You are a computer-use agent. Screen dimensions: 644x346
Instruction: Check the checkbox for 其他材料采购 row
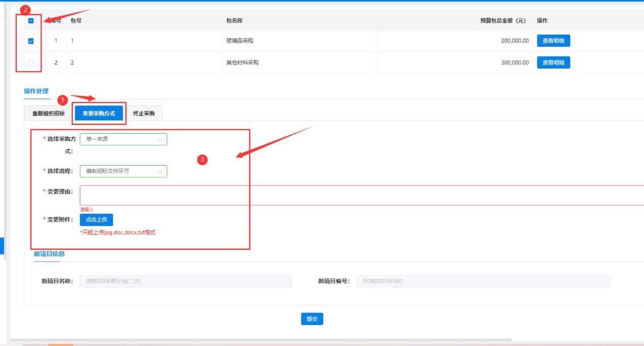point(31,63)
